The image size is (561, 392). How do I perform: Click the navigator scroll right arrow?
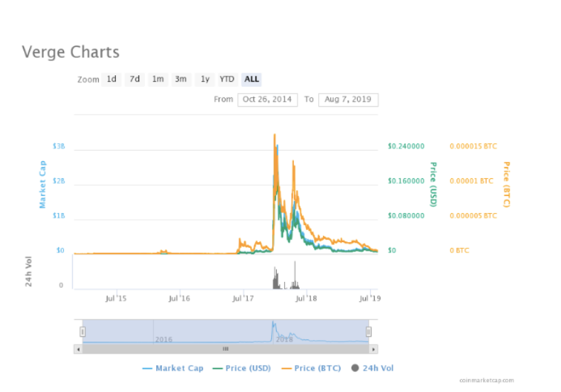pyautogui.click(x=374, y=349)
